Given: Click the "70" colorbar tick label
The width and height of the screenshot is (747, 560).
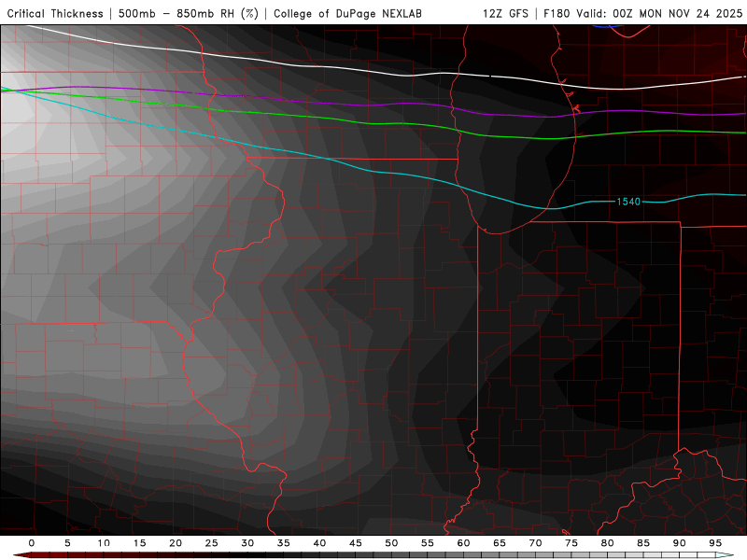Looking at the screenshot, I should (535, 543).
